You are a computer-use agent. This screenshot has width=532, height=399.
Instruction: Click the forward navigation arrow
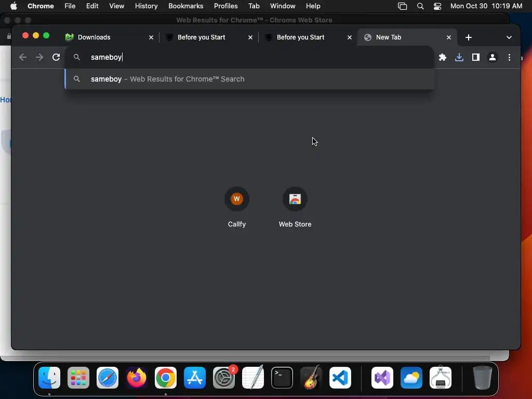[39, 57]
